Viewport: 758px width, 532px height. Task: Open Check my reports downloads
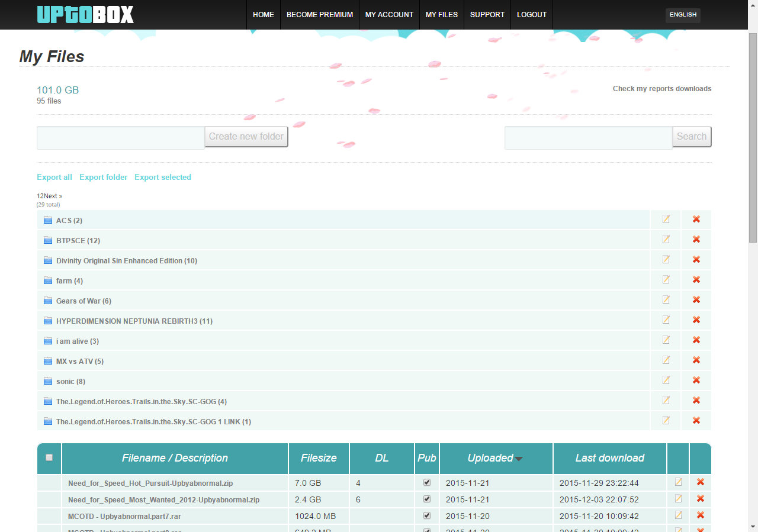pyautogui.click(x=662, y=89)
